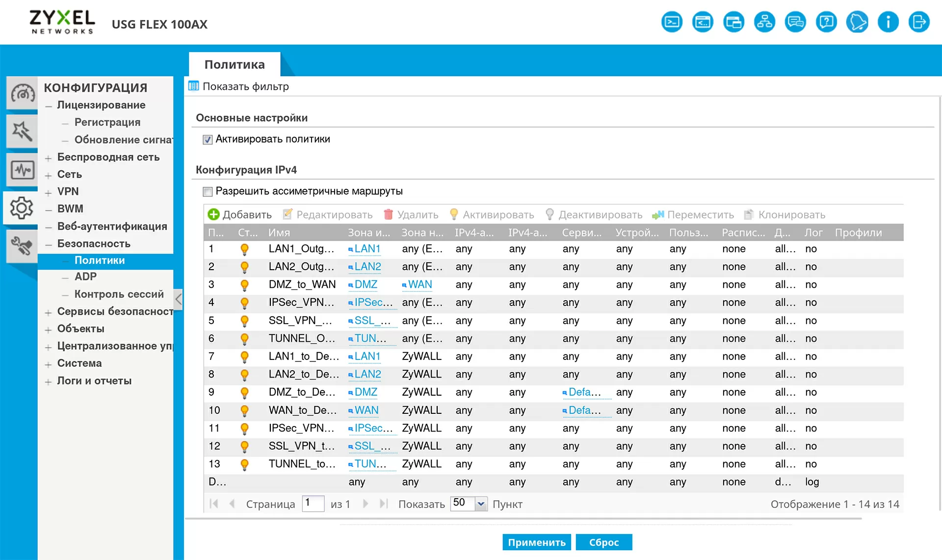Open the WAN destination link in rule 3
The height and width of the screenshot is (560, 942).
point(420,284)
